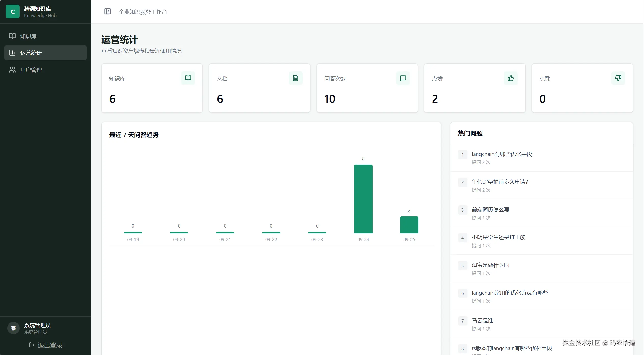This screenshot has height=355, width=644.
Task: Select hot question 年假需要提前多久申请?
Action: pos(542,186)
